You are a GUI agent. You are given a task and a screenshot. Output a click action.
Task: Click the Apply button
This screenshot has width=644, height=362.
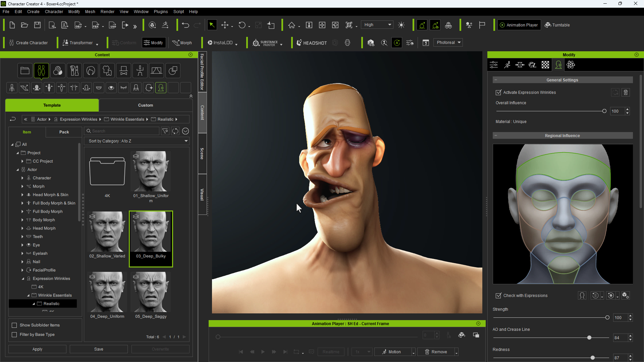pos(37,349)
